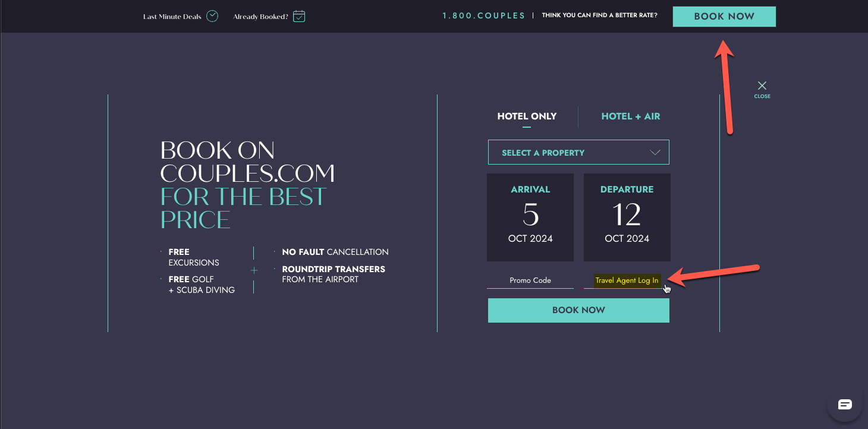Close the booking overlay with X
Screen dimensions: 868x429
coord(762,86)
